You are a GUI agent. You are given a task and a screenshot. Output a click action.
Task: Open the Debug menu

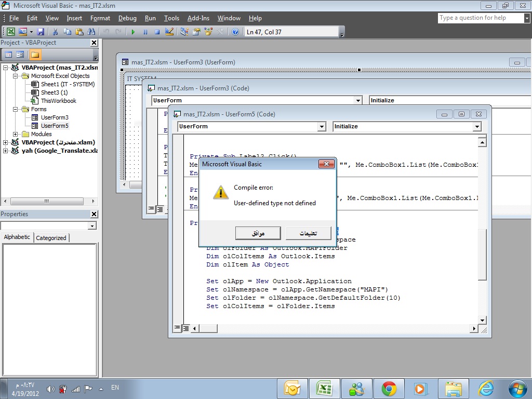click(x=127, y=18)
